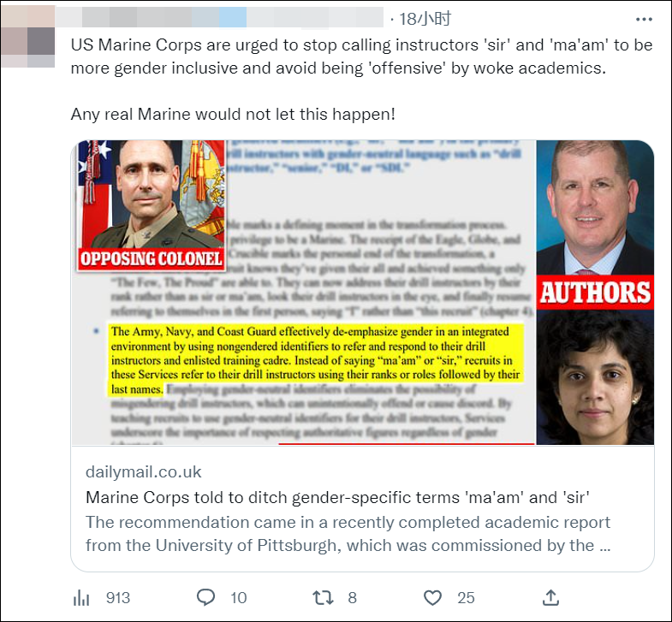The width and height of the screenshot is (672, 622).
Task: Click the yellow highlighted report excerpt
Action: tap(315, 360)
